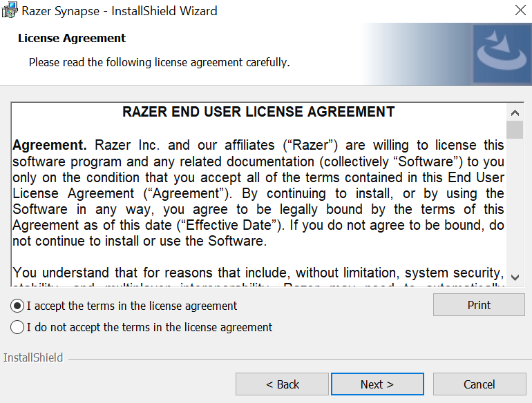The height and width of the screenshot is (403, 532).
Task: Click the bold "Agreement." word in license text
Action: 50,145
